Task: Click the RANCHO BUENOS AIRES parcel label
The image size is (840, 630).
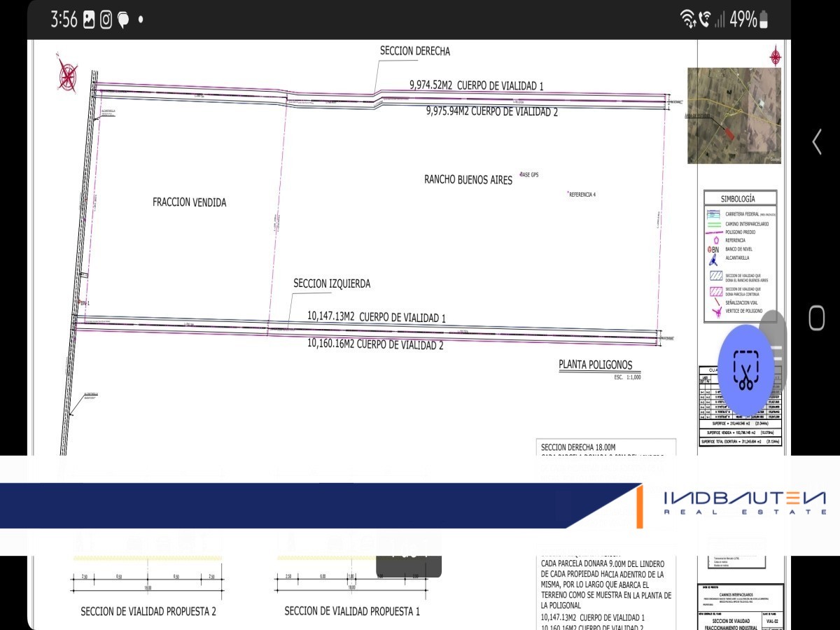Action: point(468,180)
